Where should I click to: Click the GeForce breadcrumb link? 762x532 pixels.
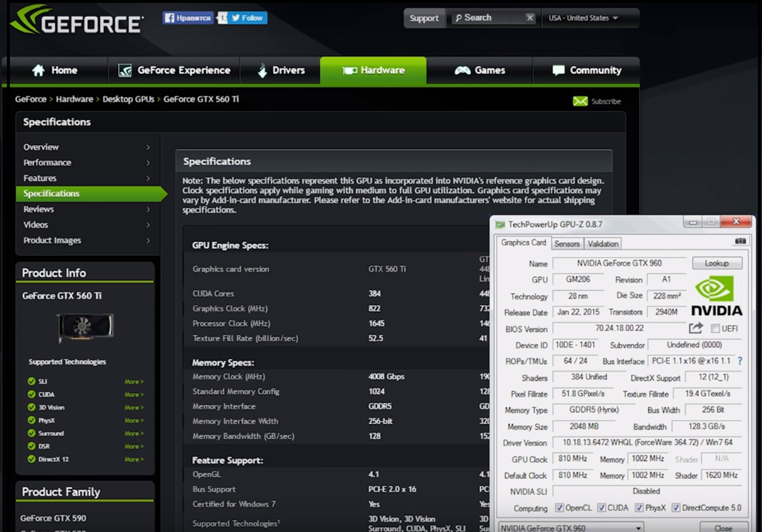[x=31, y=99]
